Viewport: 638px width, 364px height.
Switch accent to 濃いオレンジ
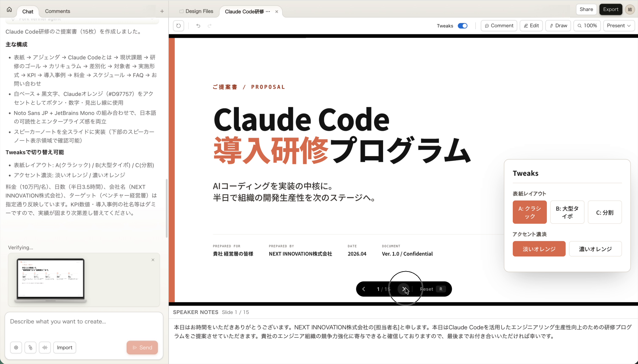(595, 249)
